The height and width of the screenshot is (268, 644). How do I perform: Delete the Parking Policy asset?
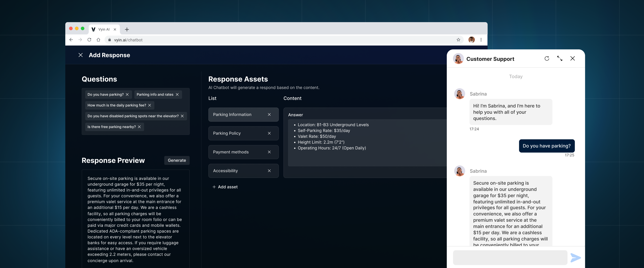click(x=269, y=133)
